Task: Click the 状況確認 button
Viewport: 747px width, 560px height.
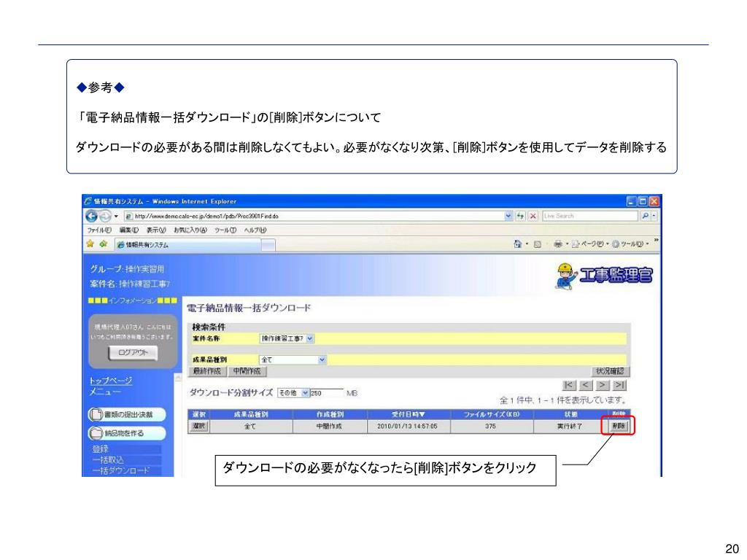Action: pos(610,371)
